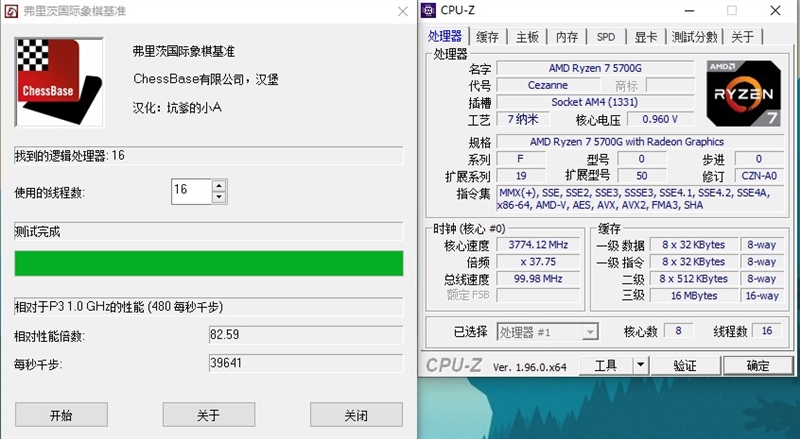Screen dimensions: 800x439
Task: Click the Fritz Chess Benchmark title bar icon
Action: 11,11
